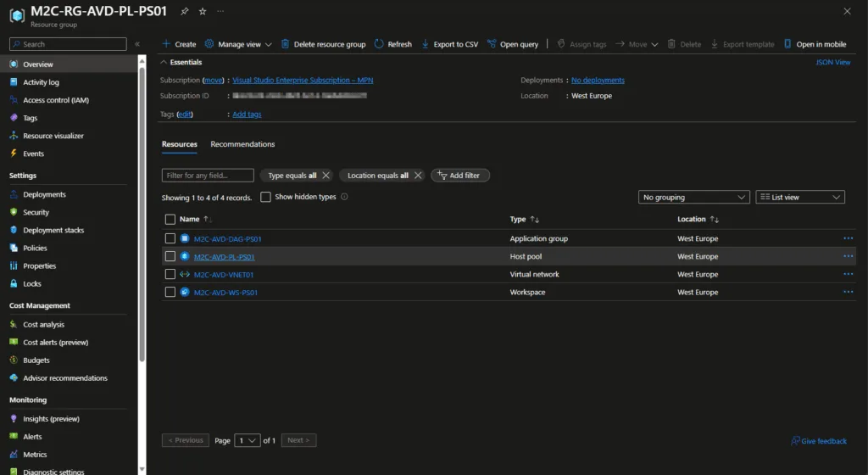Select all resources with the header checkbox
Viewport: 868px width, 475px height.
(170, 219)
